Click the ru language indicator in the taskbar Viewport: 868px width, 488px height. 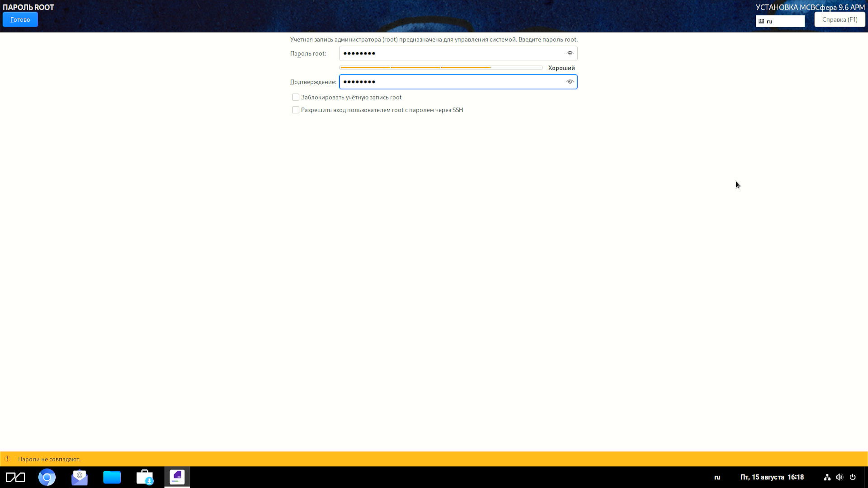click(x=717, y=477)
